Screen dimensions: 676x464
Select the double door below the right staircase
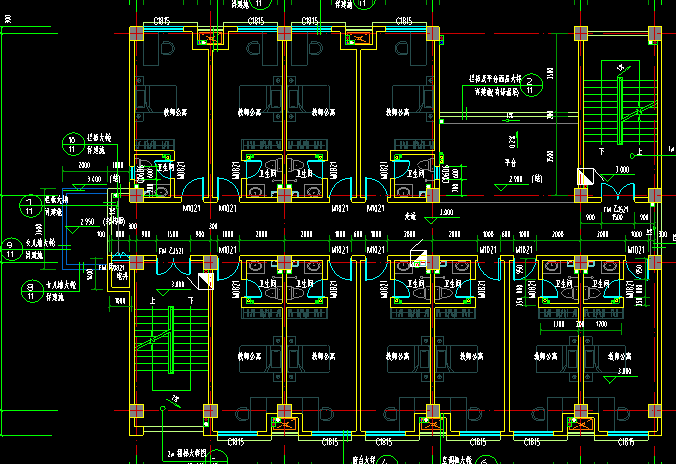[617, 192]
